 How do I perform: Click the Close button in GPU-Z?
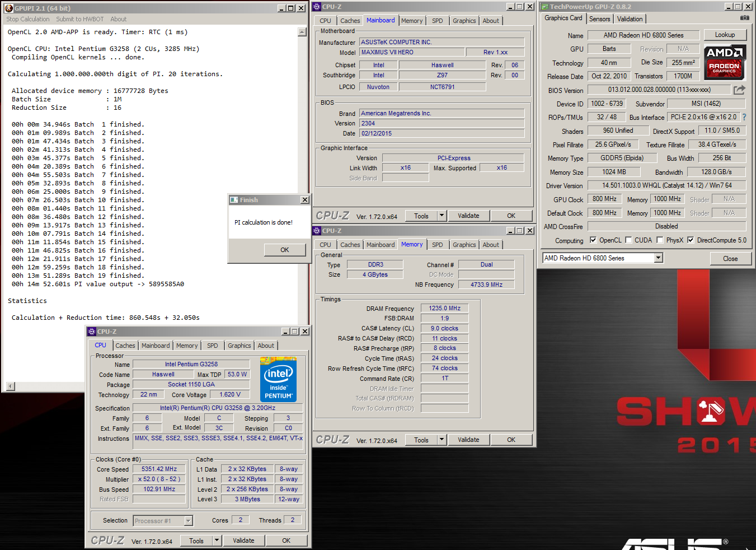(x=730, y=259)
